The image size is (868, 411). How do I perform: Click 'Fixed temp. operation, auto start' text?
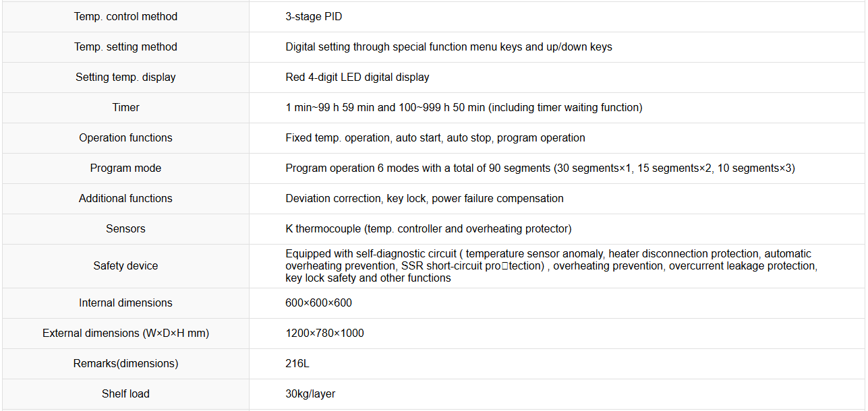pos(364,137)
